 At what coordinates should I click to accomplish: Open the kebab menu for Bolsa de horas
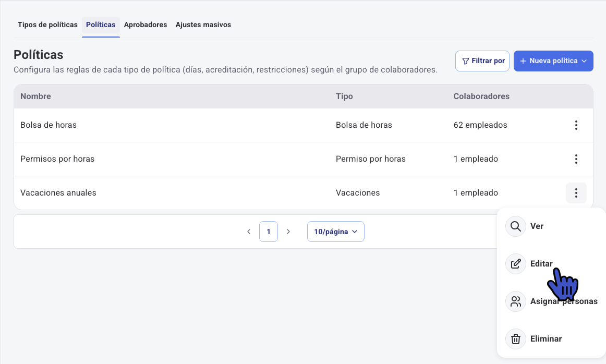(576, 125)
